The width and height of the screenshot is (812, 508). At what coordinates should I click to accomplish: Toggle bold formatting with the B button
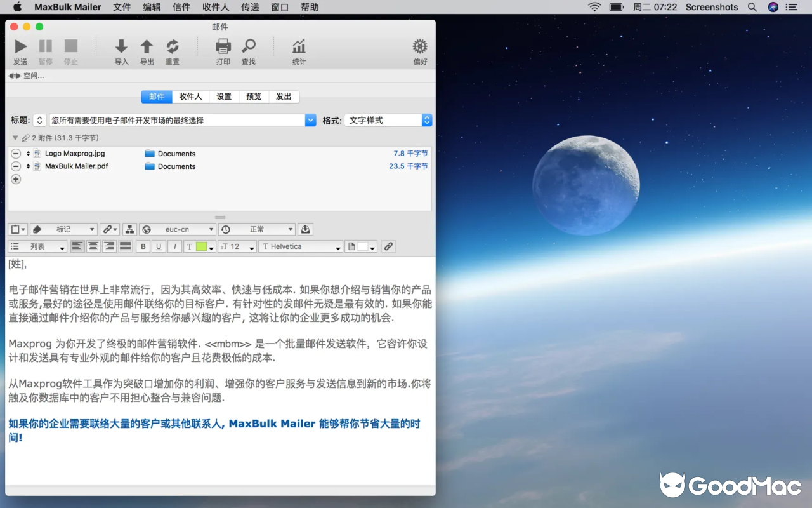tap(142, 246)
